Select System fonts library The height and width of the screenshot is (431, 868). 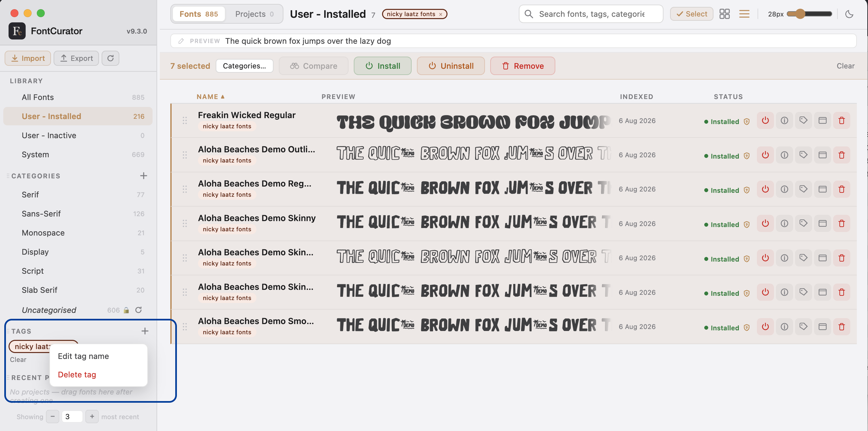78,154
